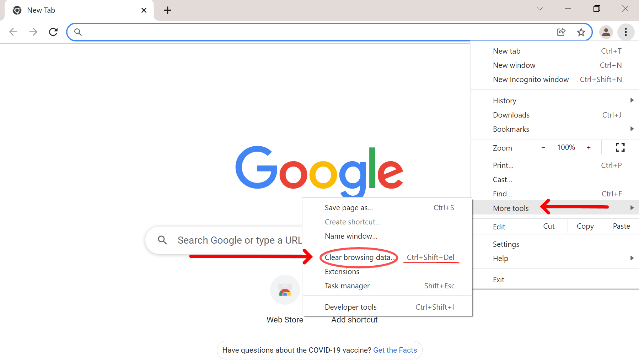Click the Get the Facts link

(395, 350)
